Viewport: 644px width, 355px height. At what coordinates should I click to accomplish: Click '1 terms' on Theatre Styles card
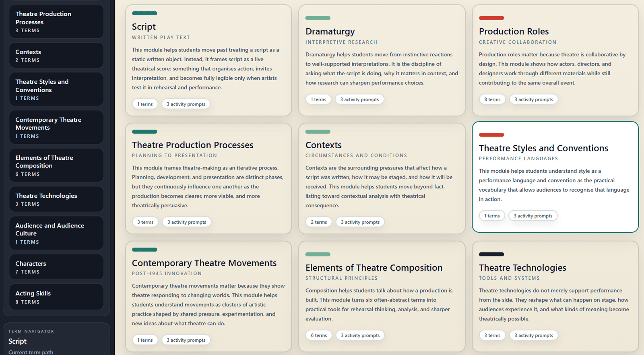coord(492,216)
